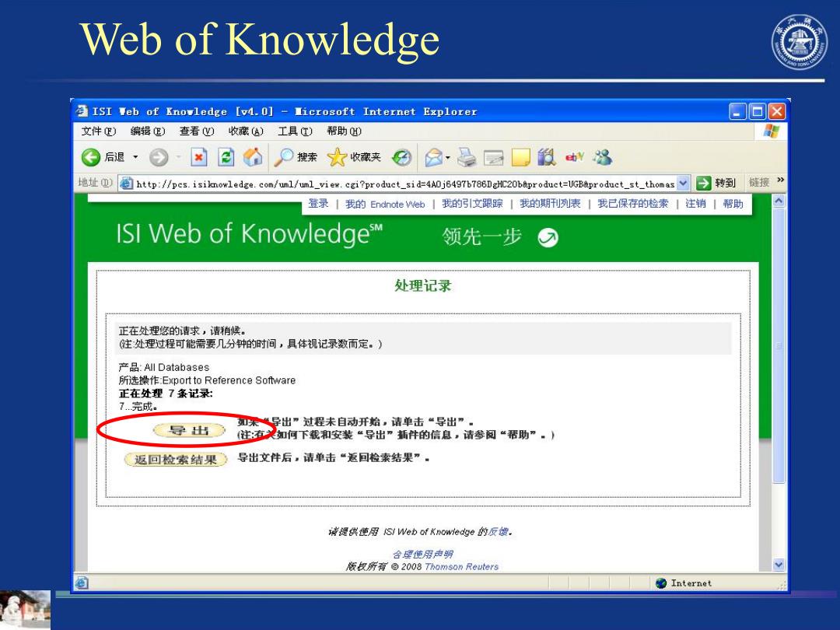
Task: Click the 反馈 feedback link
Action: [498, 531]
